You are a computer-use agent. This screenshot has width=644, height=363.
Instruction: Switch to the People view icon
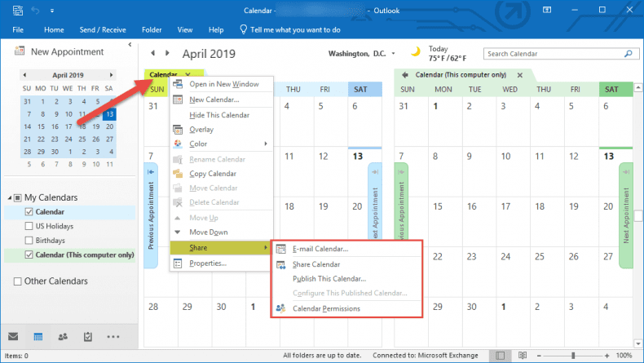pyautogui.click(x=63, y=336)
